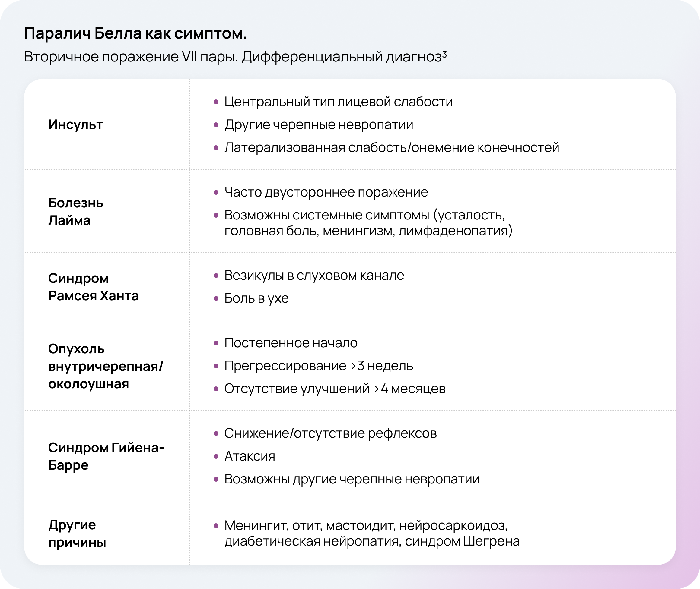Select 'Постепенное начало' bullet text

[291, 343]
